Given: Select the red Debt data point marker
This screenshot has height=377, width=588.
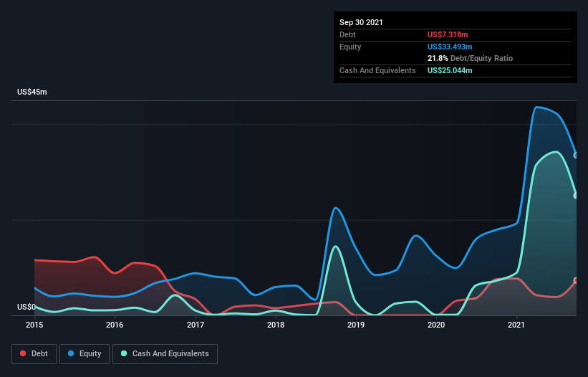Looking at the screenshot, I should [576, 280].
